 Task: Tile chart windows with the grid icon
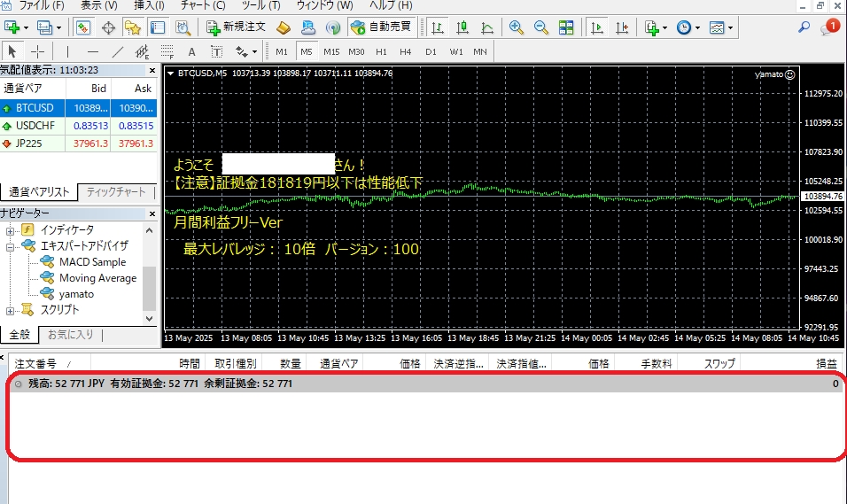[x=566, y=27]
